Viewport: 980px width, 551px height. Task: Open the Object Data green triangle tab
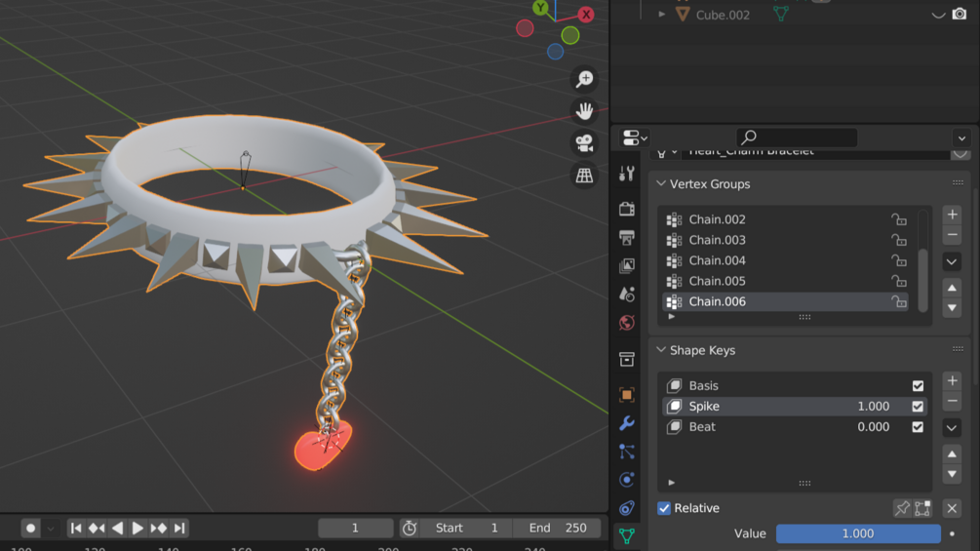[x=627, y=535]
